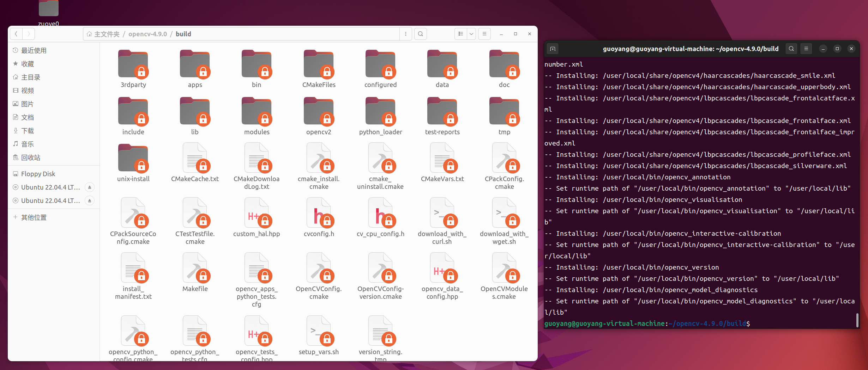Open 视频 in the sidebar

tap(54, 91)
